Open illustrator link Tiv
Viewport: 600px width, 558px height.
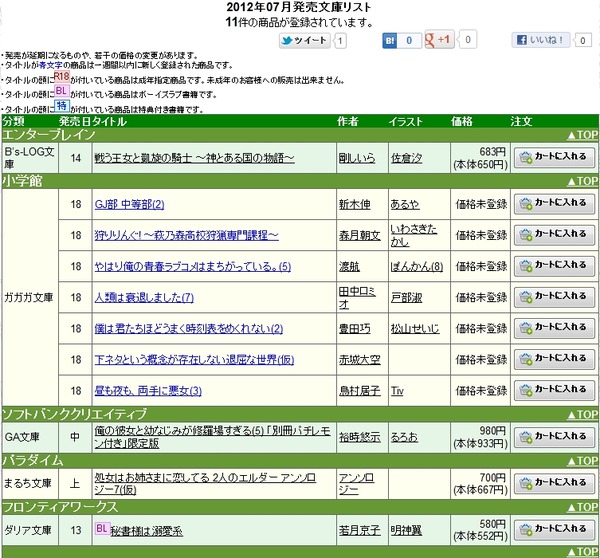[x=397, y=391]
